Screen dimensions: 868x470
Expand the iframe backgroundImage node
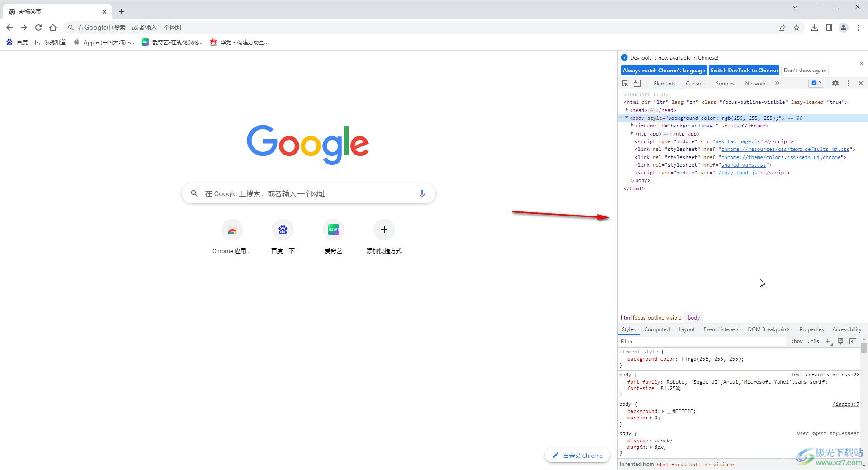632,125
